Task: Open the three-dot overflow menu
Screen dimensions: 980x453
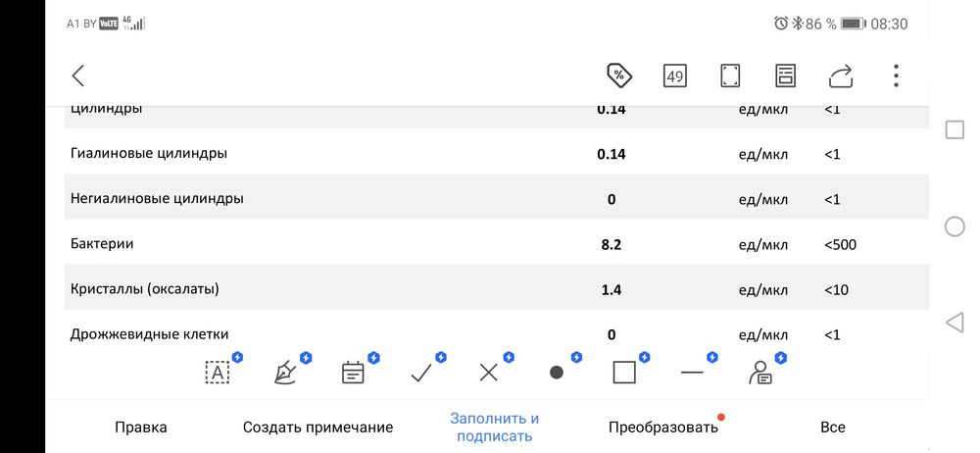Action: tap(896, 75)
